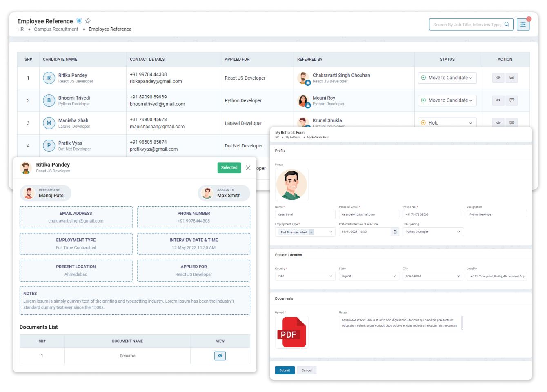Click the info icon beside Employee Reference title
Screen dimensions: 547x392
[79, 21]
